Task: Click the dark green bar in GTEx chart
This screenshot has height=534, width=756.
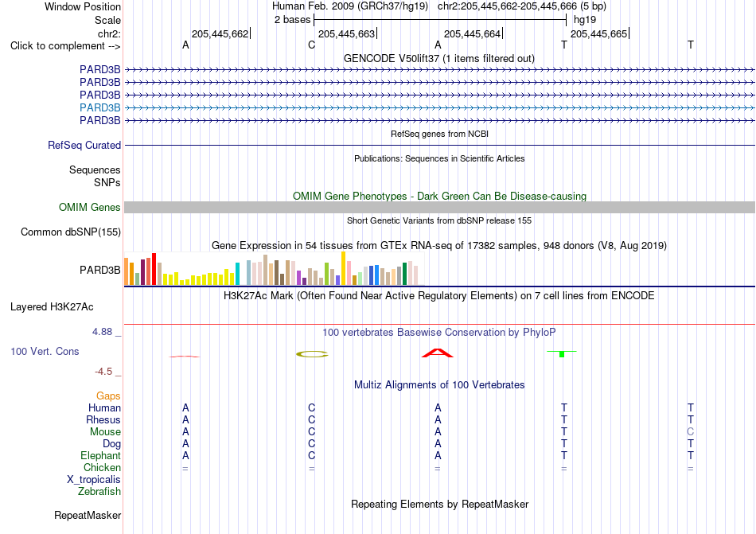Action: (x=404, y=274)
